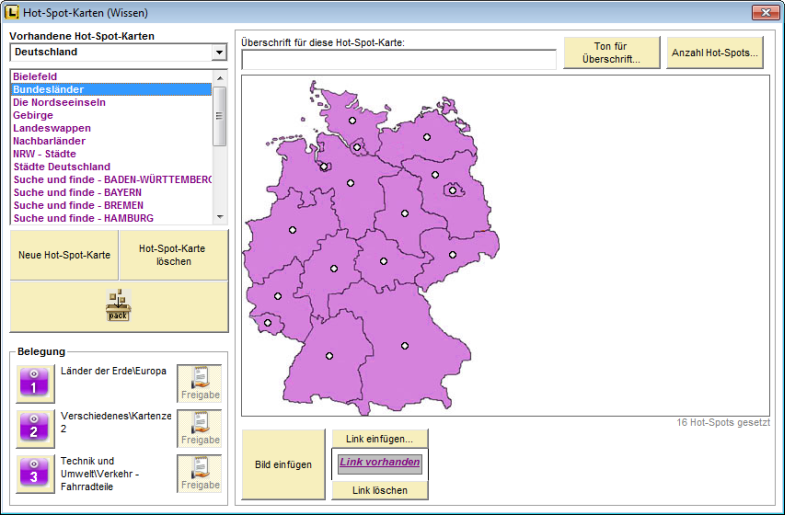Choose Suche und finde - BAYERN
Viewport: 785px width, 515px height.
77,192
